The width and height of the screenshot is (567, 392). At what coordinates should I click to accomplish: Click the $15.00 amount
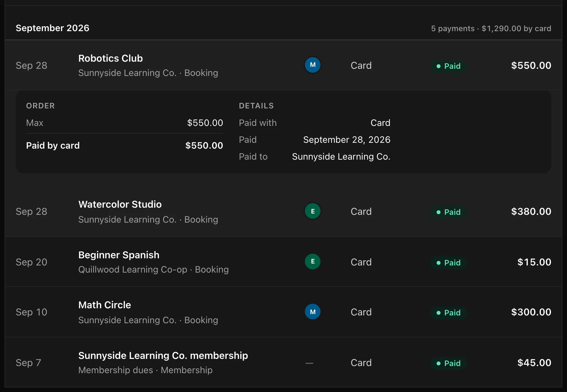click(534, 262)
